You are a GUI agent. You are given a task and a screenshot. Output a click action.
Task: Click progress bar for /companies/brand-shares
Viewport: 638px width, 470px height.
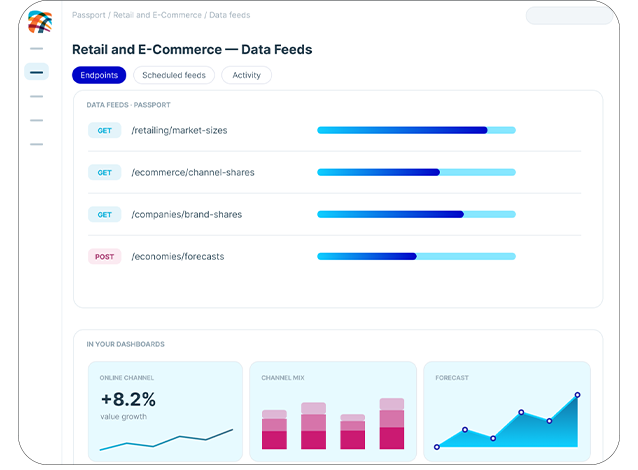point(416,214)
